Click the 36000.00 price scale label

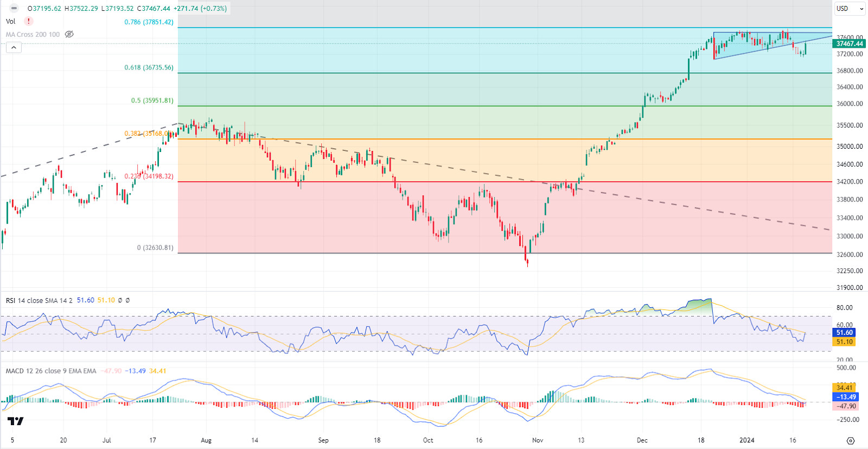850,104
